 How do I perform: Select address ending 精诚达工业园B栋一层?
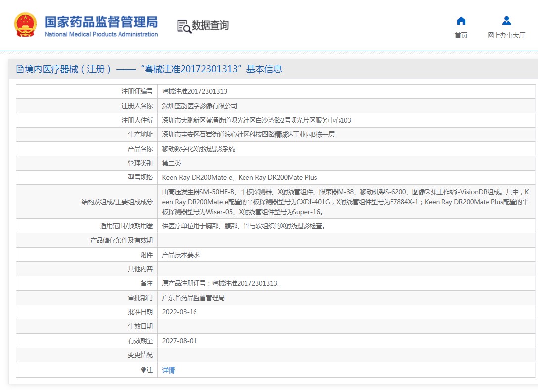248,134
